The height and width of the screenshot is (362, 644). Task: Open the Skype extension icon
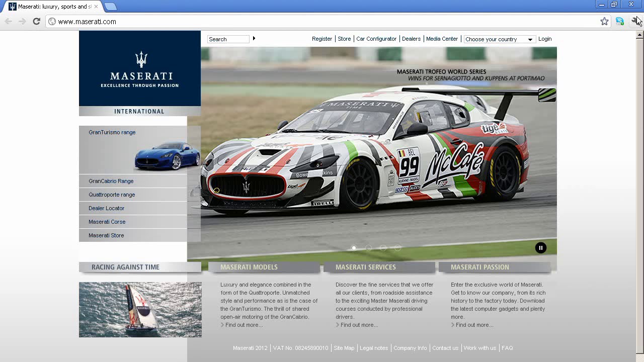[620, 21]
